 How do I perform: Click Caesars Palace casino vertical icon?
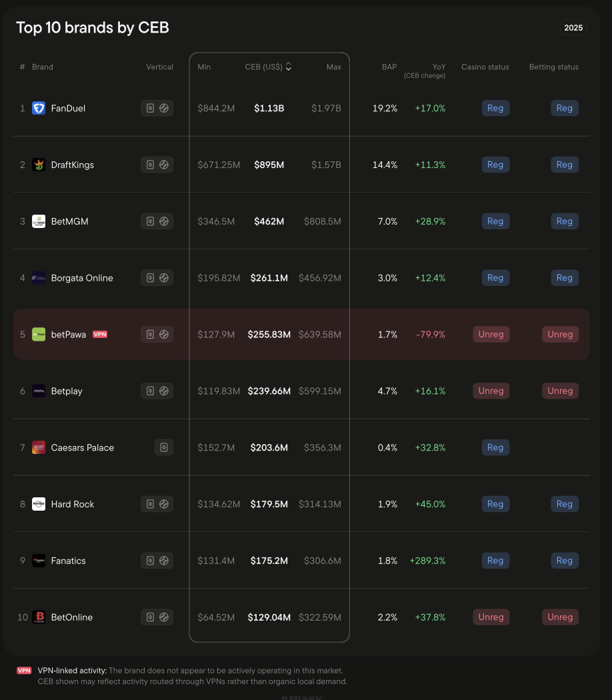[164, 447]
